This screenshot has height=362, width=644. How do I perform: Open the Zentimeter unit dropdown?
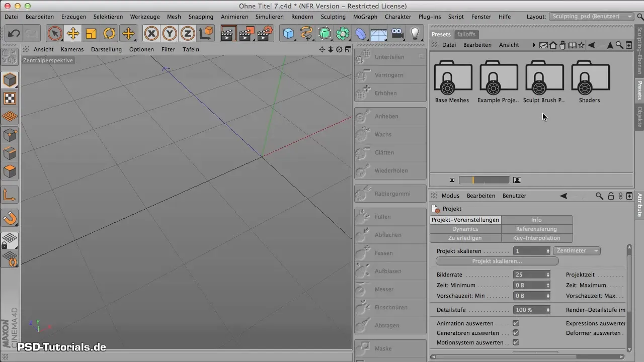click(x=577, y=251)
